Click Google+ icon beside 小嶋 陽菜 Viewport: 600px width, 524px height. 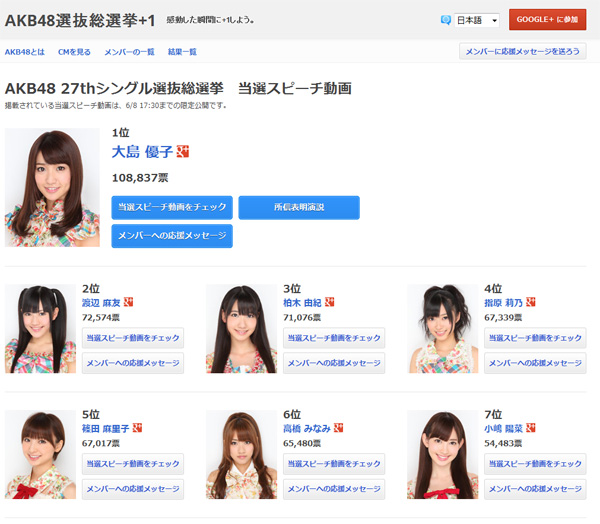point(531,428)
